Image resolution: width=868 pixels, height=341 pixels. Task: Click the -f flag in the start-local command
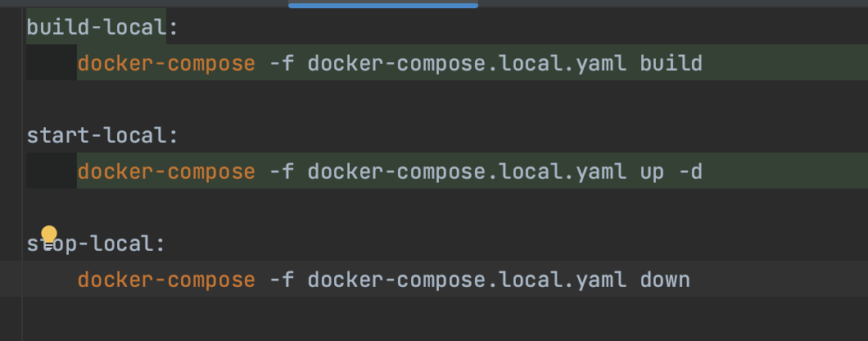coord(281,171)
